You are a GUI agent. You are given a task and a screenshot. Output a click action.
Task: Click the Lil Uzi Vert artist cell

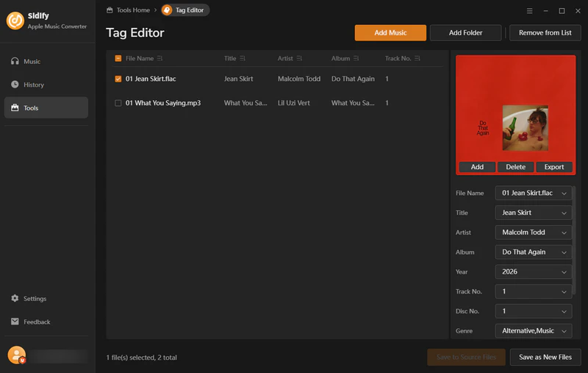point(293,103)
